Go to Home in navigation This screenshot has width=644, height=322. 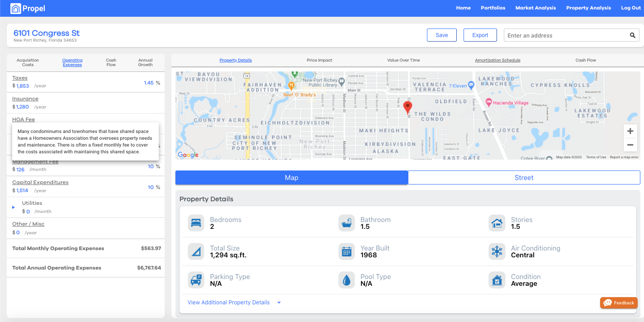(463, 8)
